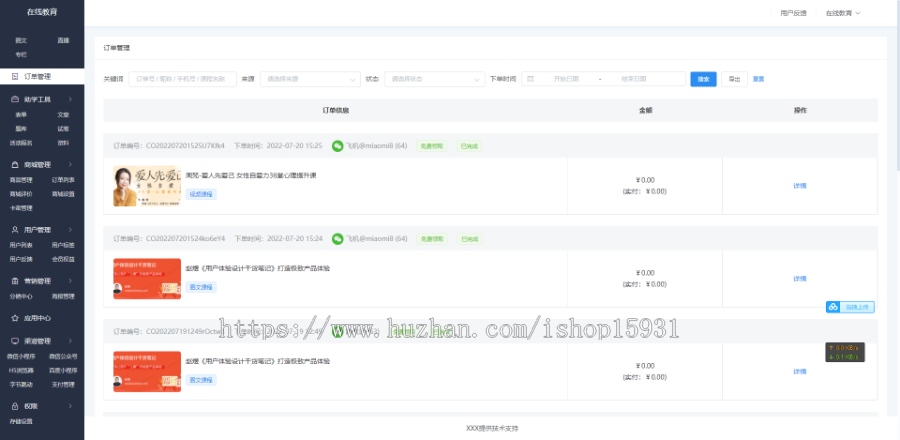The height and width of the screenshot is (440, 900).
Task: Click the 导出 export button
Action: coord(734,79)
